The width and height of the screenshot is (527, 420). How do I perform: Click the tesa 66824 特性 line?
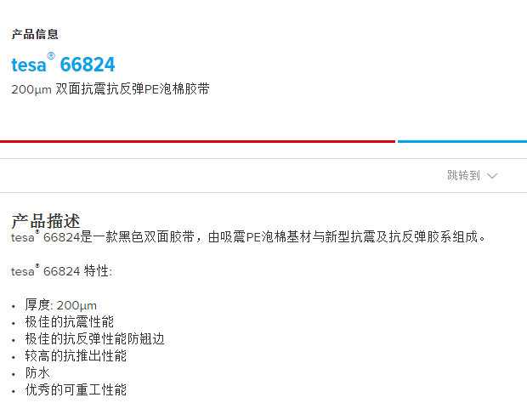(61, 271)
